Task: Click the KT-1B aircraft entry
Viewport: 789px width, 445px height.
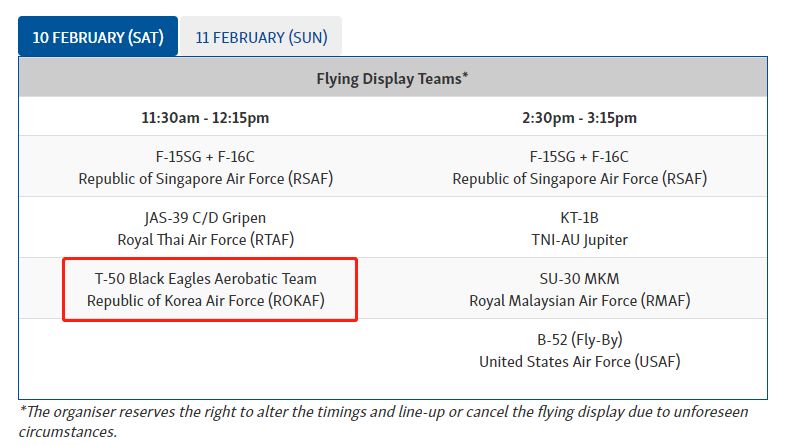Action: 579,218
